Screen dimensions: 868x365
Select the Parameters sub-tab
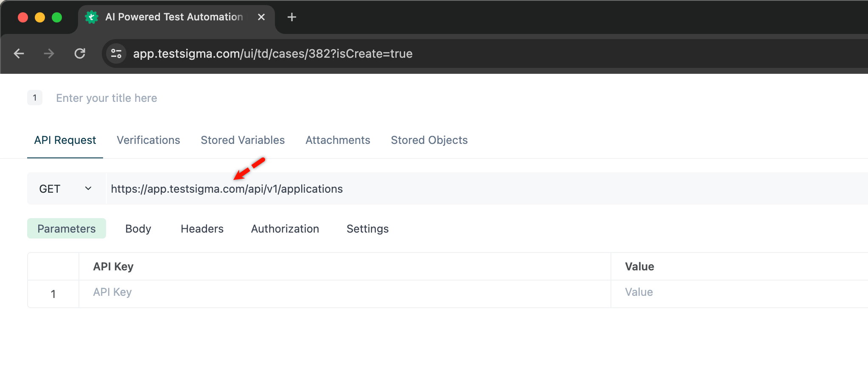tap(67, 228)
